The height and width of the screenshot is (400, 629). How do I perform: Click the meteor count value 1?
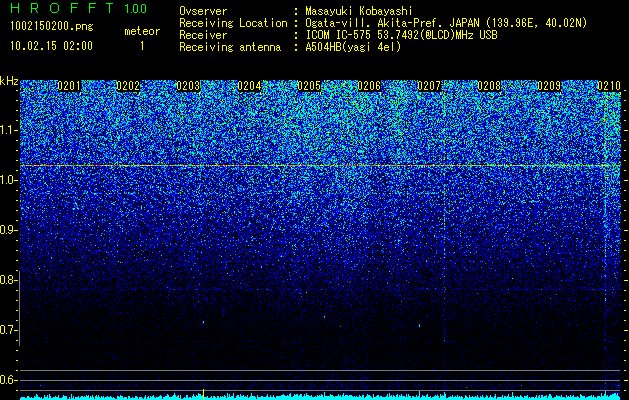click(142, 46)
